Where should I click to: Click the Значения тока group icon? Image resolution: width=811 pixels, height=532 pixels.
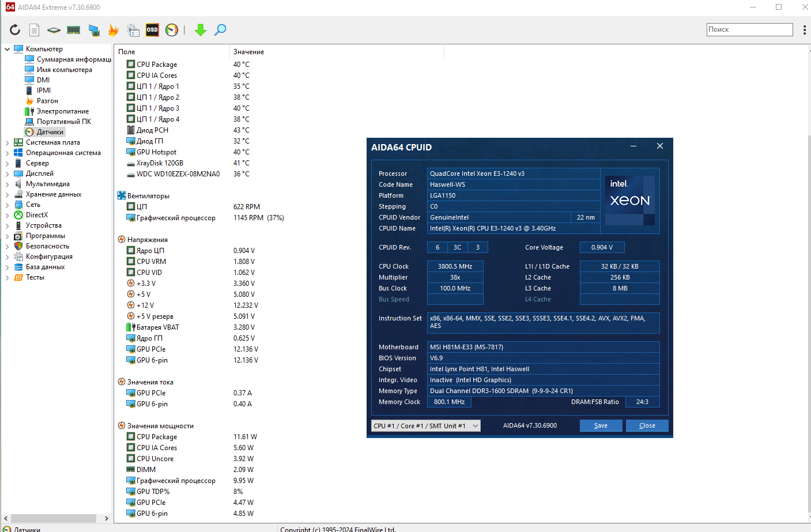coord(122,382)
